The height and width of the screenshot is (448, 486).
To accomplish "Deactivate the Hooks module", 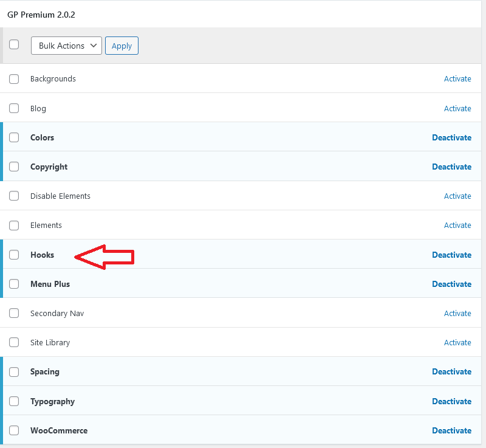I will (451, 255).
